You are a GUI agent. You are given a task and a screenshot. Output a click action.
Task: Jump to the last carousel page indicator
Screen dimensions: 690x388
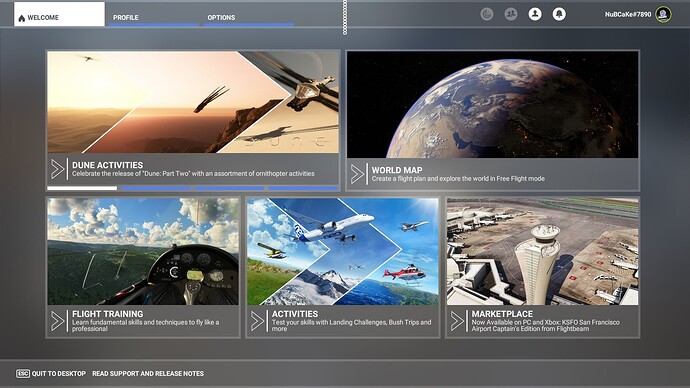tap(304, 188)
